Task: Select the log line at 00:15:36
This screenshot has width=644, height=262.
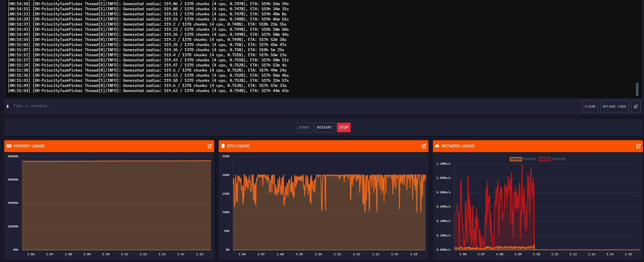Action: [x=148, y=76]
